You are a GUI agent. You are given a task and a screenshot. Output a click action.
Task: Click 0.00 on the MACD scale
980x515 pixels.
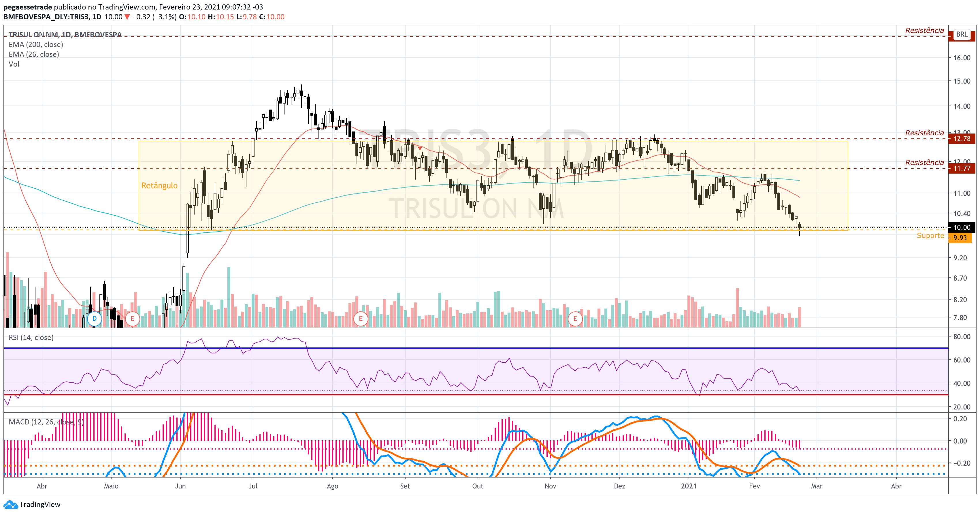click(960, 441)
